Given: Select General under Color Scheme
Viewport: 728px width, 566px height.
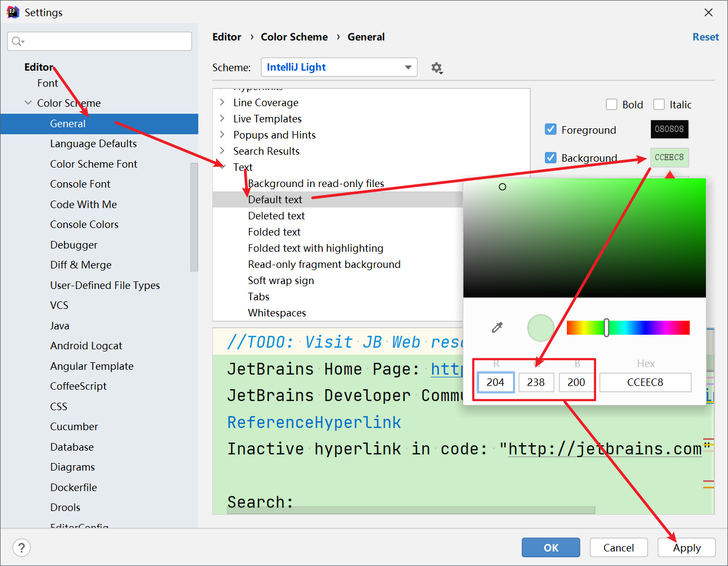Looking at the screenshot, I should [99, 123].
